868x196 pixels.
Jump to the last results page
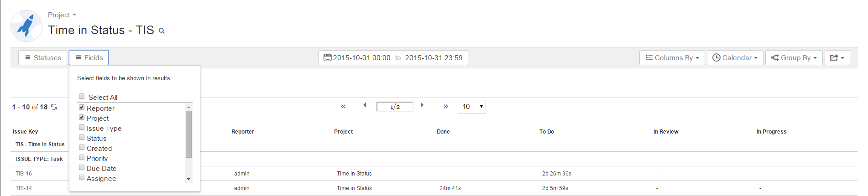click(x=446, y=107)
